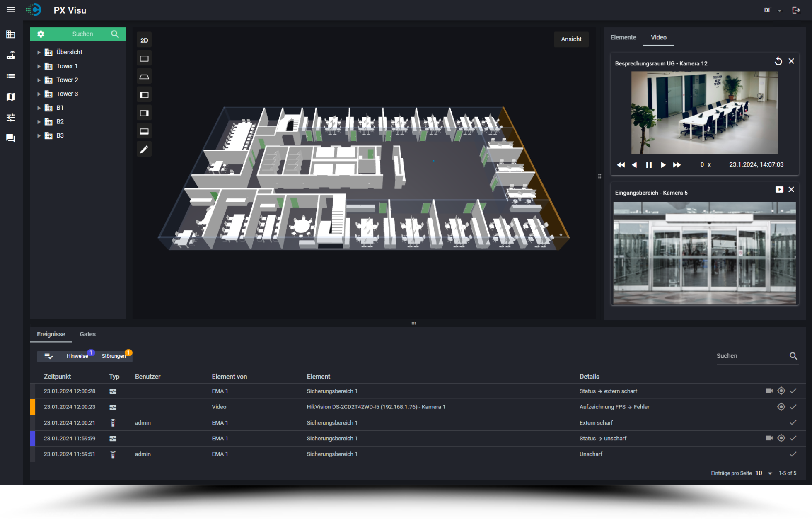Viewport: 812px width, 519px height.
Task: Switch to the Gates tab
Action: tap(87, 334)
